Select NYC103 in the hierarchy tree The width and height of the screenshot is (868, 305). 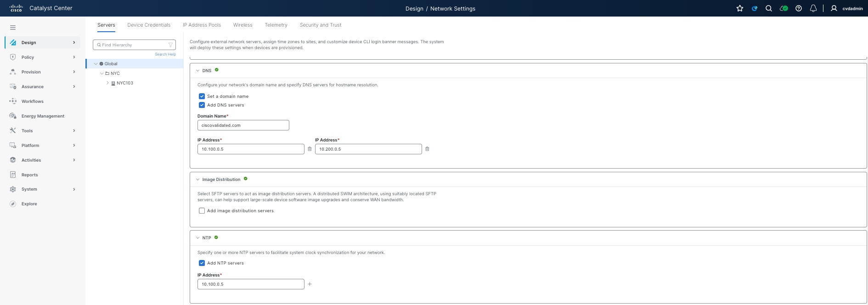125,83
